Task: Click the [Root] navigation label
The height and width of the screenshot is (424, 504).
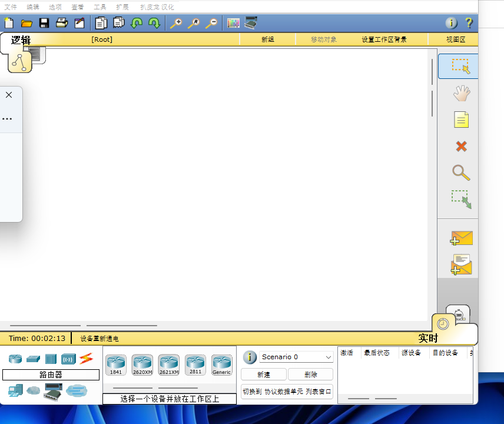Action: (102, 39)
